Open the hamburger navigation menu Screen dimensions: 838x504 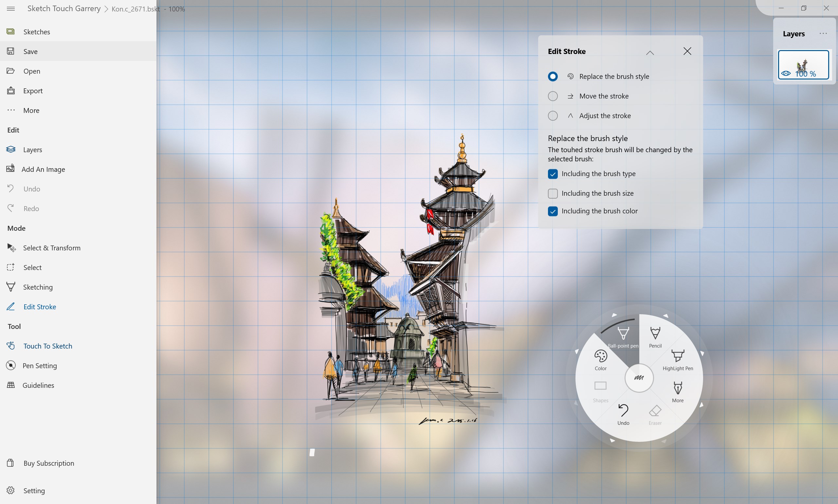coord(10,9)
